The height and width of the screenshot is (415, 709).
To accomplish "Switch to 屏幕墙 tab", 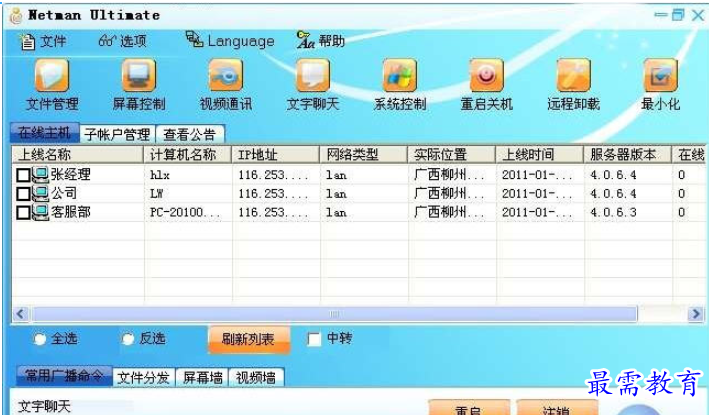I will tap(202, 377).
